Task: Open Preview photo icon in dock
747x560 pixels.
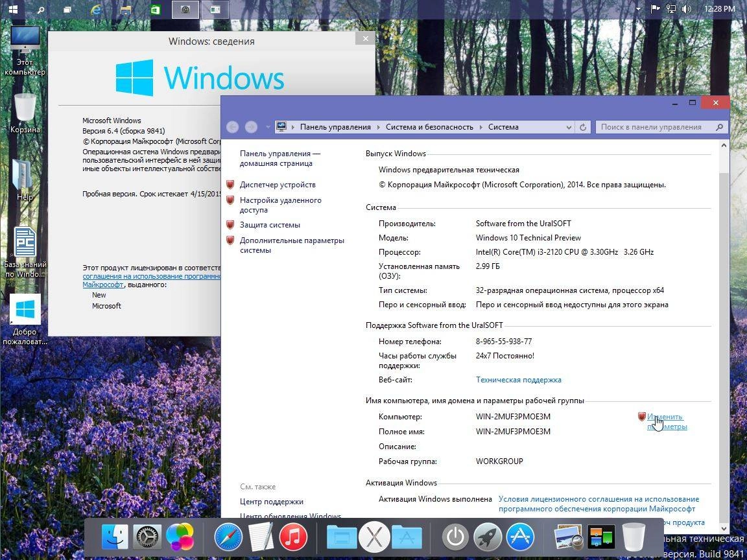Action: pyautogui.click(x=569, y=537)
